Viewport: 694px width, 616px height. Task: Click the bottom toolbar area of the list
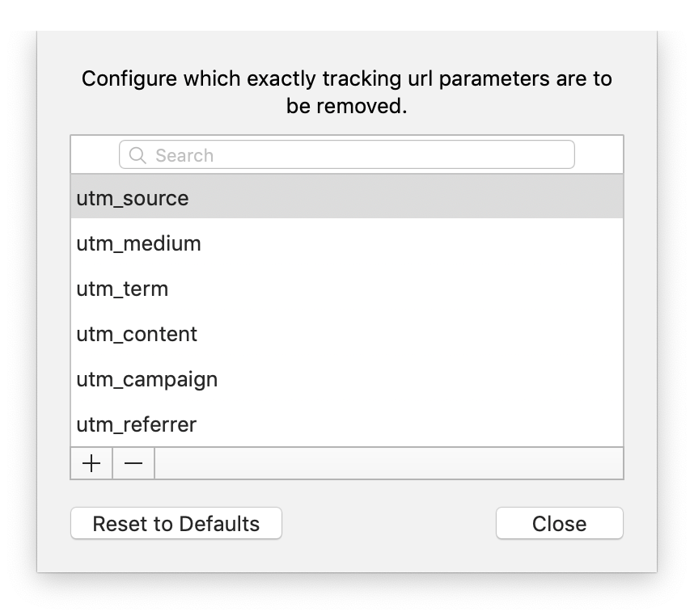(388, 462)
